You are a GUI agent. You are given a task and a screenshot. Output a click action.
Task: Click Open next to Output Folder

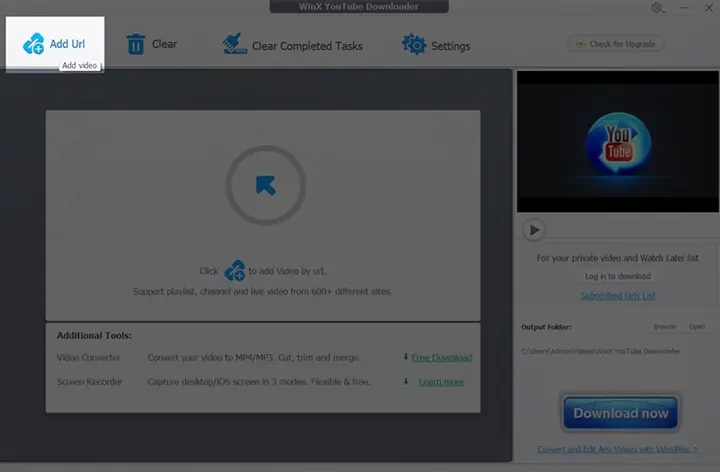point(697,327)
